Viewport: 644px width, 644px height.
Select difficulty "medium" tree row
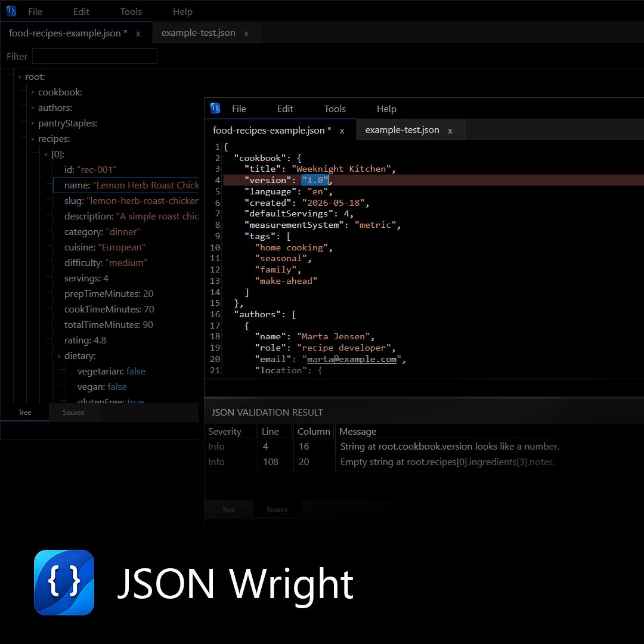click(x=106, y=263)
